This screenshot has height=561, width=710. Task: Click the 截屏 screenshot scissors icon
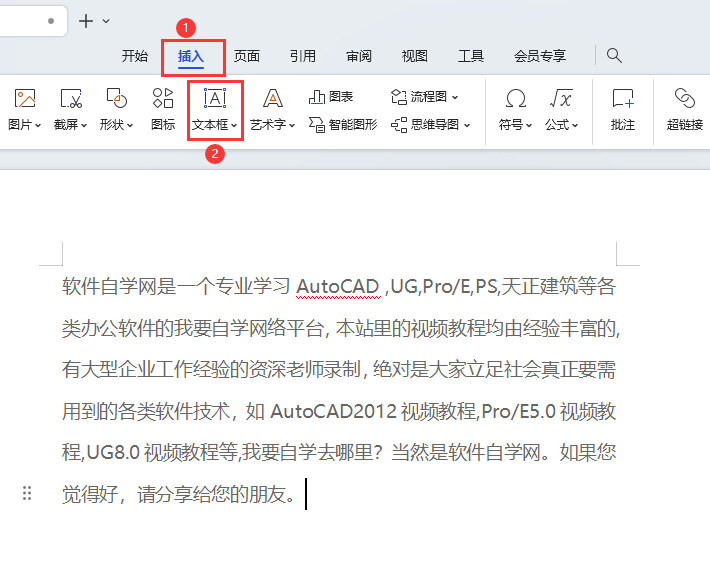click(x=71, y=98)
